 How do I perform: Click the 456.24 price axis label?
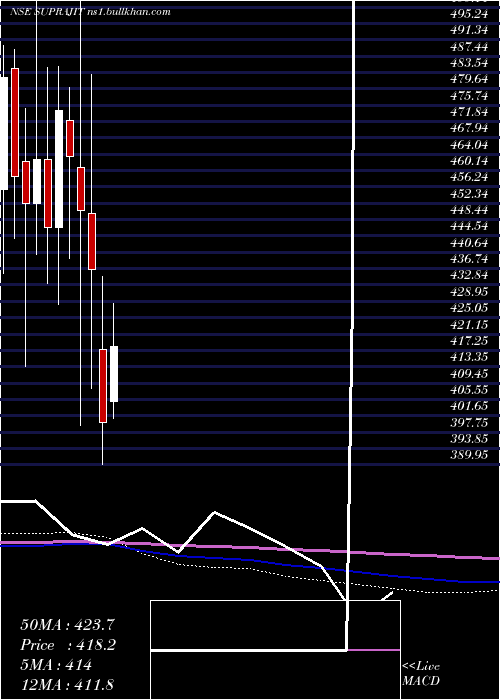coord(469,177)
